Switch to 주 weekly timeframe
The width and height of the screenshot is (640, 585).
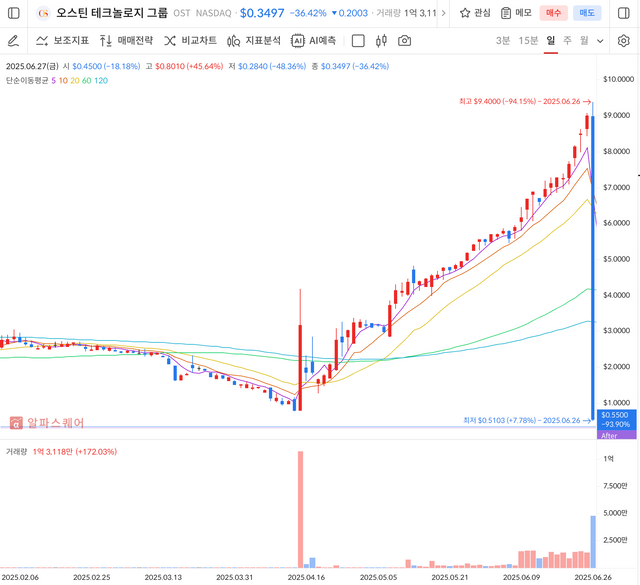tap(567, 40)
